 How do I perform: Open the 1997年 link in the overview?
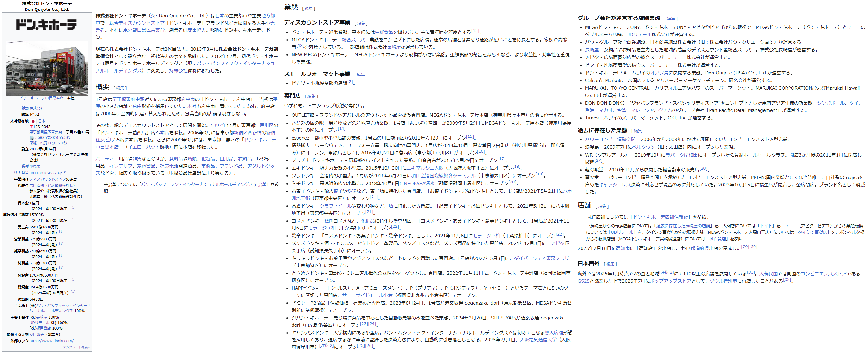(218, 126)
